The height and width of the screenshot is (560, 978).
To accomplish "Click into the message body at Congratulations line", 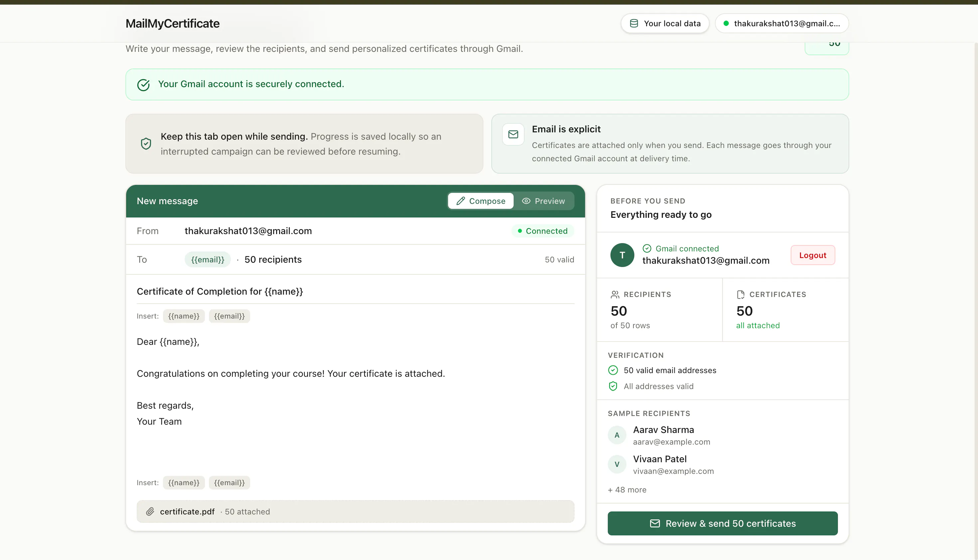I will click(x=291, y=373).
